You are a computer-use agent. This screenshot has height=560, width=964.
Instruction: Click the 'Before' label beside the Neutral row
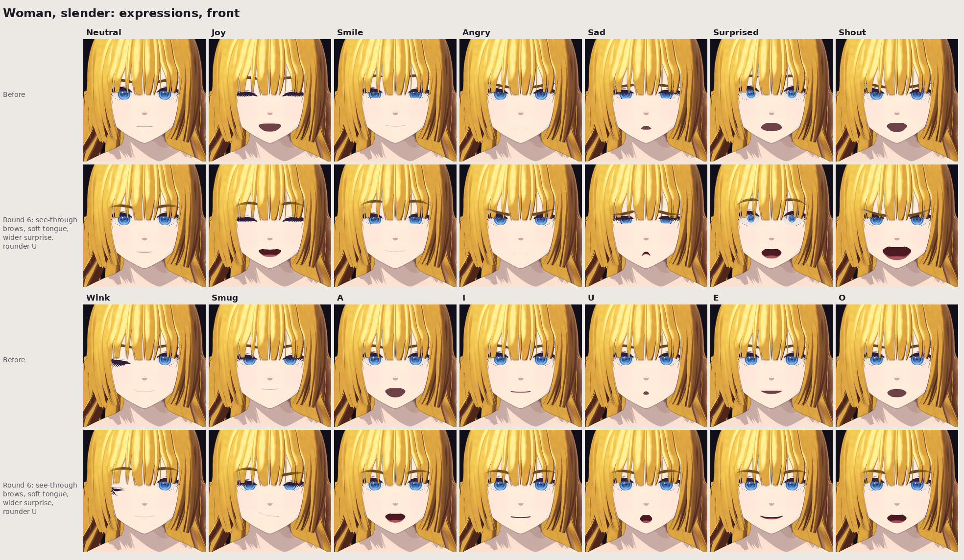pos(14,94)
